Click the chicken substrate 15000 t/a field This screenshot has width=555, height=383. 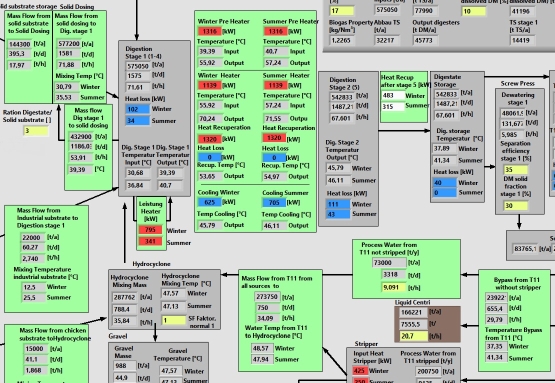click(35, 349)
